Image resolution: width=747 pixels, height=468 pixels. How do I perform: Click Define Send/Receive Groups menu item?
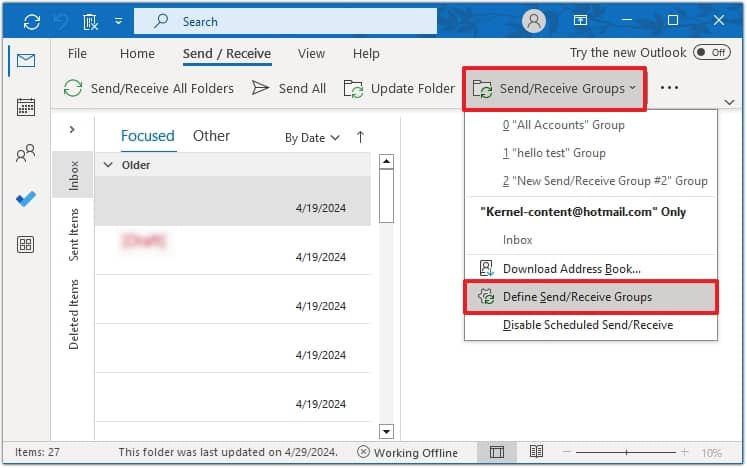coord(591,297)
